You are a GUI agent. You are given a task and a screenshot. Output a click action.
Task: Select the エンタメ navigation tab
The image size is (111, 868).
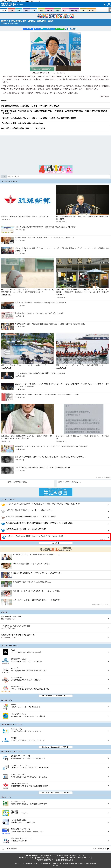[91, 10]
